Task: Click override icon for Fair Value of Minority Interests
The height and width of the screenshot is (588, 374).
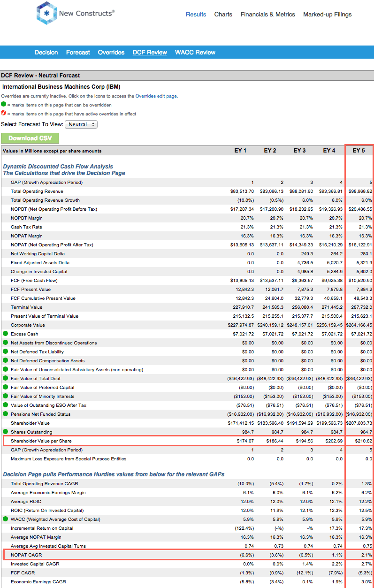Action: 5,396
